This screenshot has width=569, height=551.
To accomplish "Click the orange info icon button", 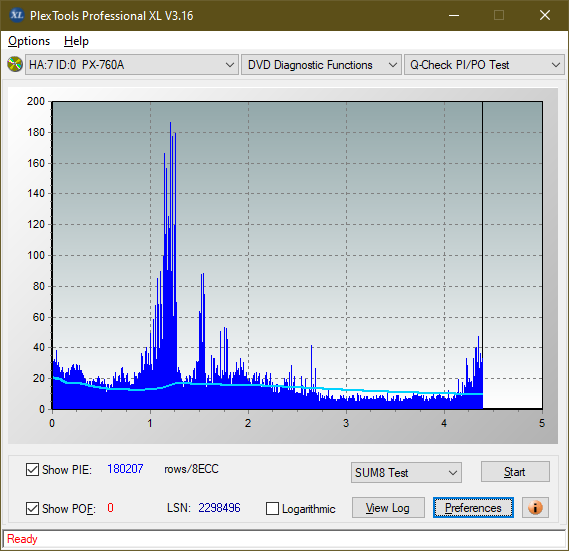I will [x=535, y=507].
